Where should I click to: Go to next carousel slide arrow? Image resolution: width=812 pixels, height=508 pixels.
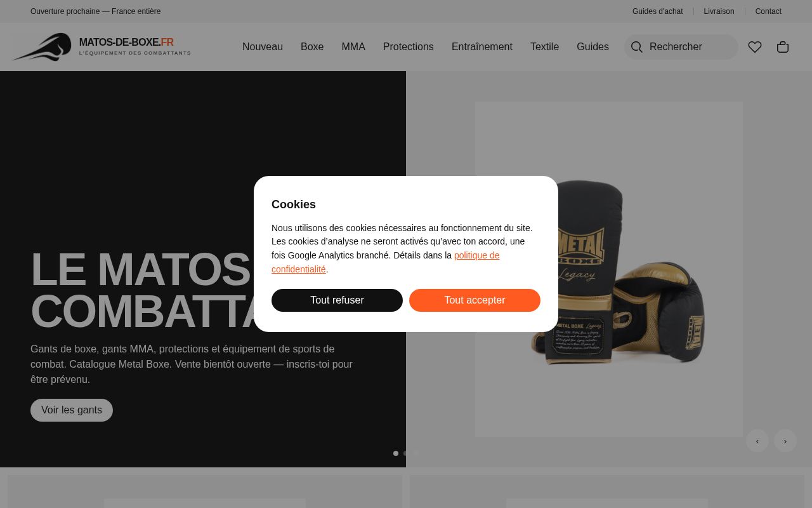[x=785, y=441]
